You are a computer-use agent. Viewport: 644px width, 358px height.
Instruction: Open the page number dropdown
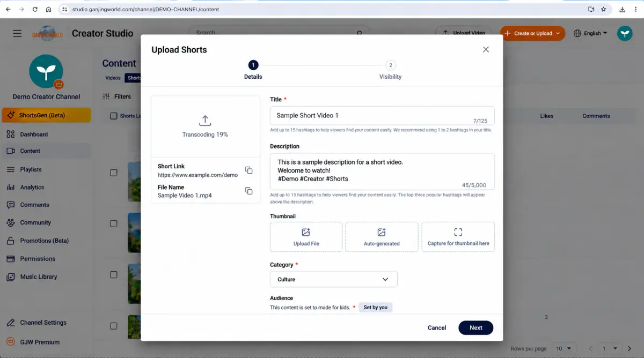(610, 348)
